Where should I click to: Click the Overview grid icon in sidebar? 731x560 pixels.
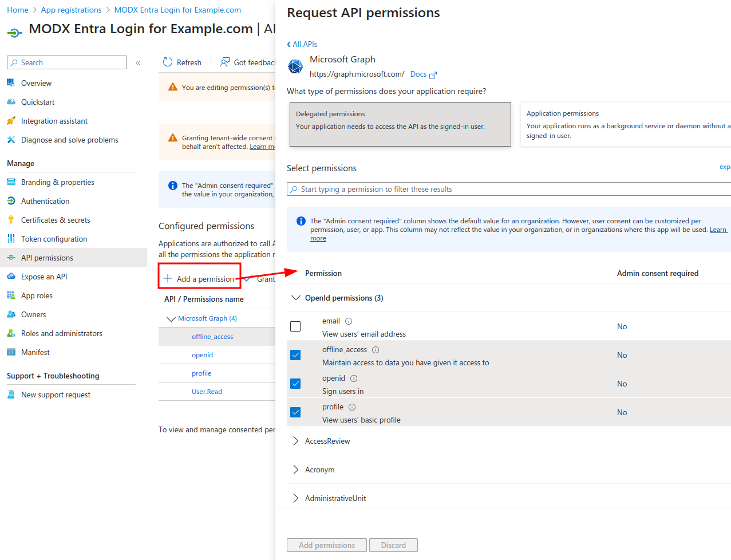click(11, 83)
